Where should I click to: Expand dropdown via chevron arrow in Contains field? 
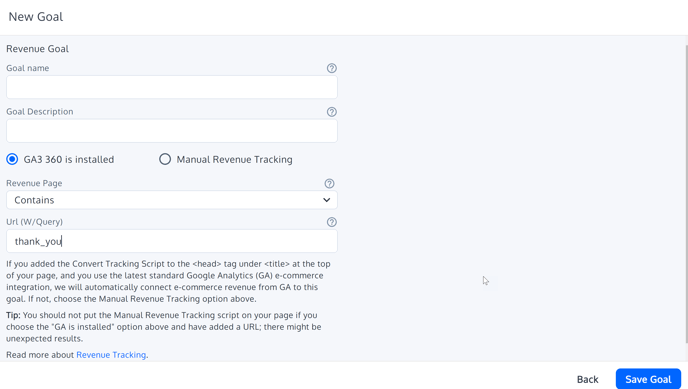(x=326, y=200)
